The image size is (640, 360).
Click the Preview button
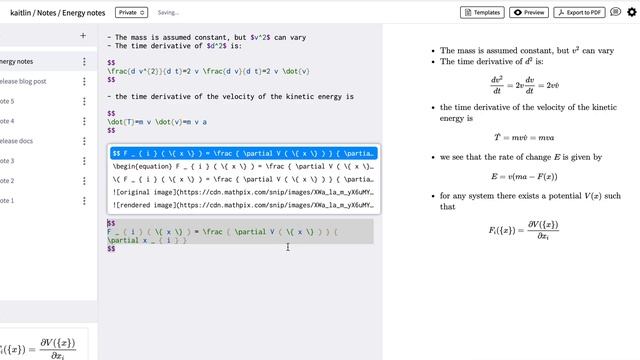pyautogui.click(x=529, y=13)
